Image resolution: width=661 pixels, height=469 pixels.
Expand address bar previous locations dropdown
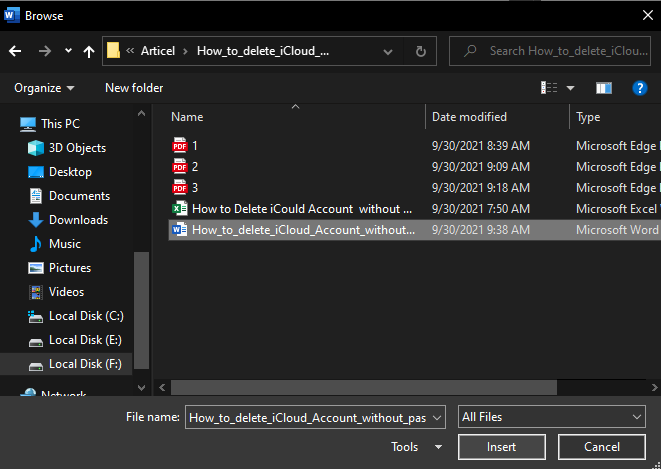pos(388,51)
